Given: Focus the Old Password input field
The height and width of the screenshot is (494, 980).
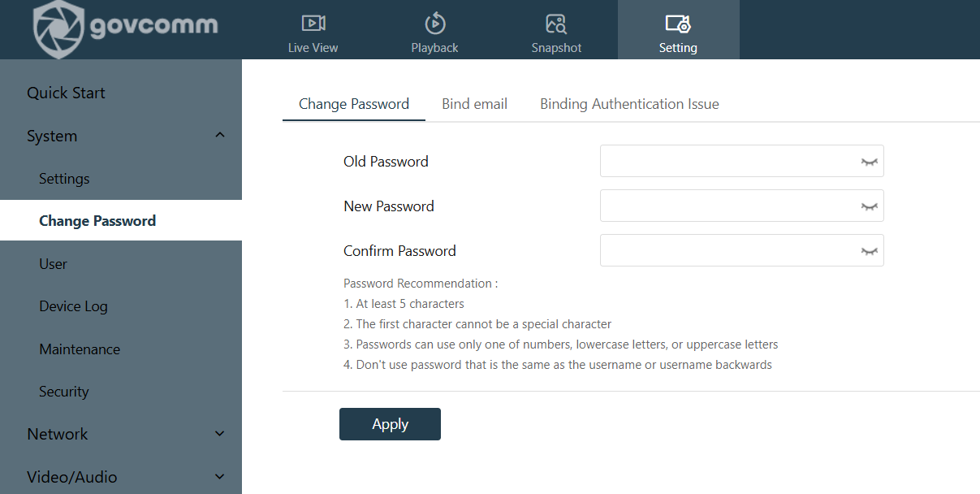Looking at the screenshot, I should (741, 161).
